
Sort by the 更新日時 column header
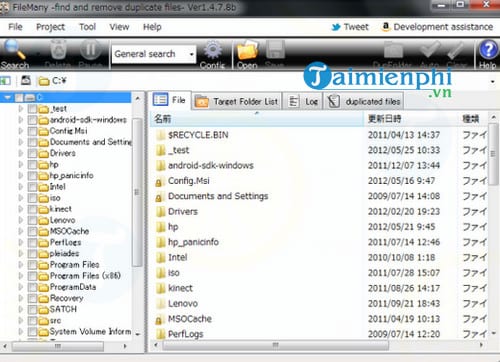[411, 119]
